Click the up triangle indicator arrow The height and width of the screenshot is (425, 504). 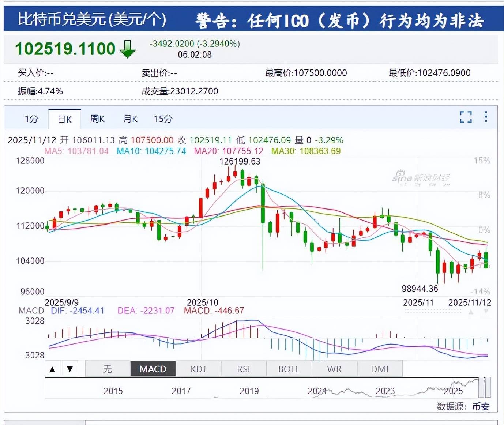[x=52, y=369]
